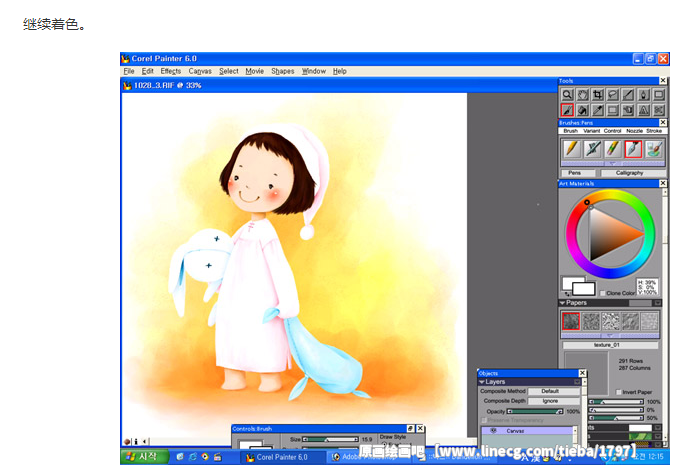
Task: Choose the Pens brush highlighted in red
Action: (x=633, y=149)
